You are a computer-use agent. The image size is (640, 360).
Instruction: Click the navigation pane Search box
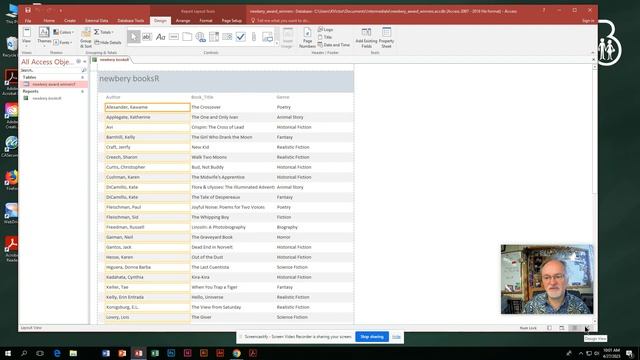(51, 70)
